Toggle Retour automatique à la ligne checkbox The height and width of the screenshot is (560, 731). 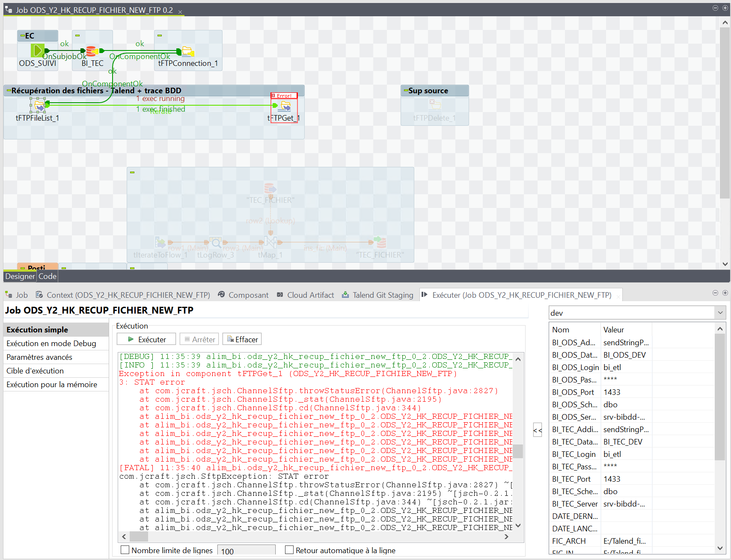coord(289,550)
